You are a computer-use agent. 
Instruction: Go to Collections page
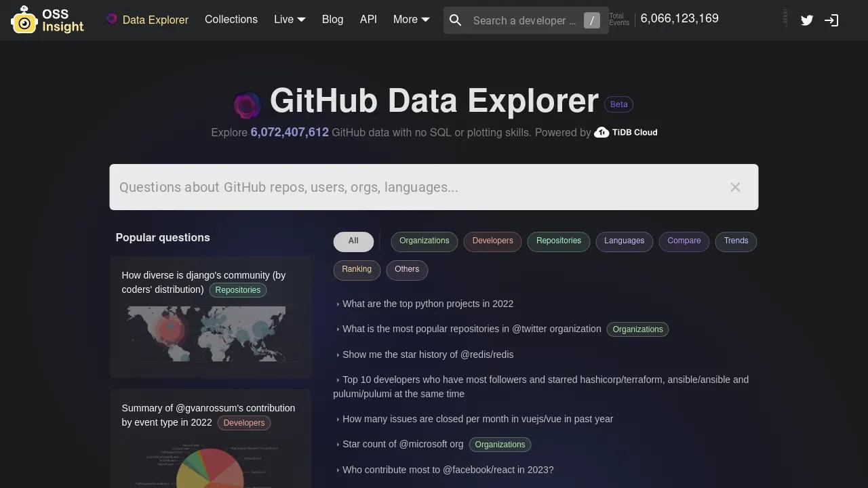[231, 20]
